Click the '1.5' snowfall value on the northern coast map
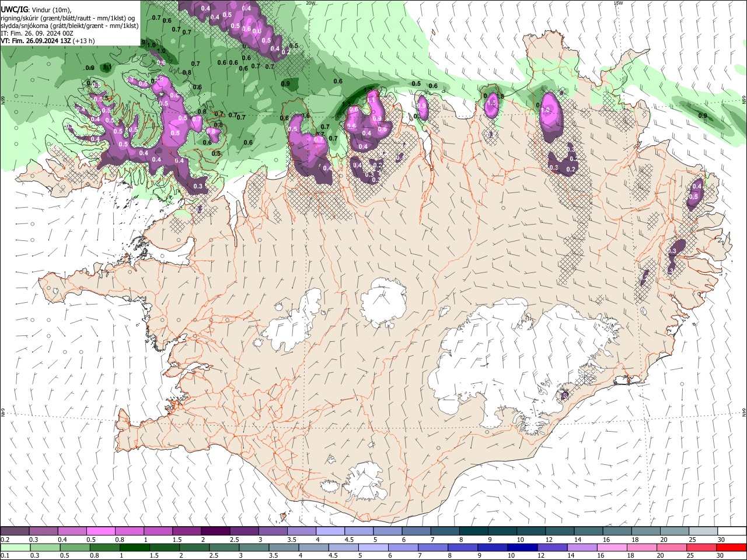This screenshot has height=560, width=747. tap(491, 104)
